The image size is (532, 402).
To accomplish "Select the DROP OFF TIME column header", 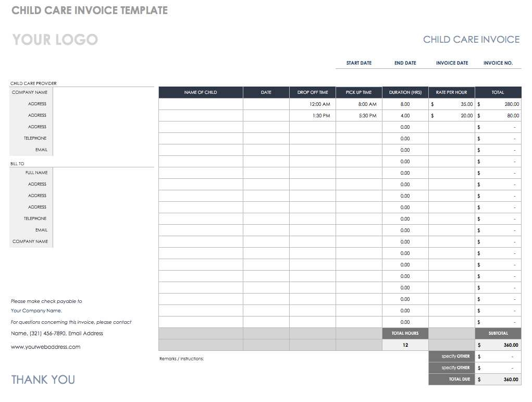I will click(x=312, y=92).
